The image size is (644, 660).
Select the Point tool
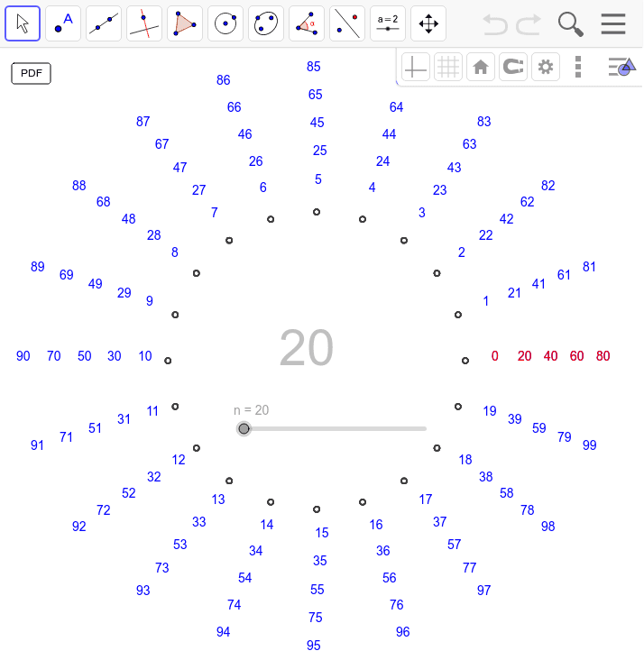pyautogui.click(x=63, y=23)
